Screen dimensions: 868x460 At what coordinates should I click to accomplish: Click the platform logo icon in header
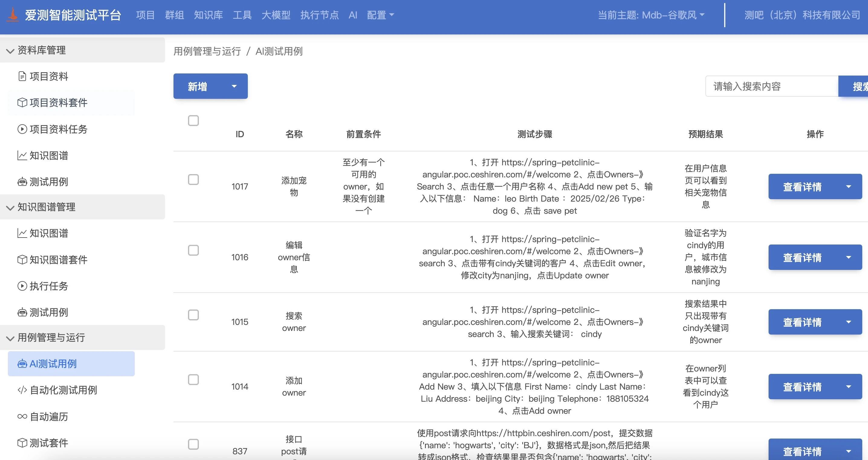[x=13, y=15]
